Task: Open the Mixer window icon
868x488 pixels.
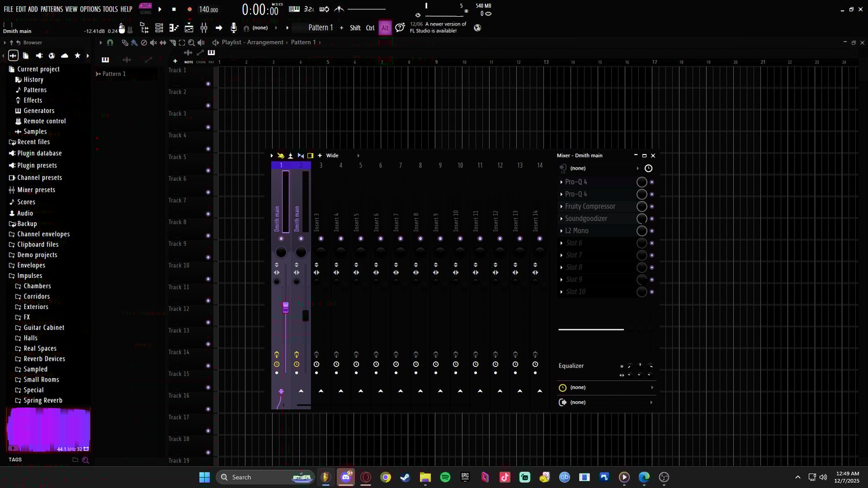Action: (204, 28)
